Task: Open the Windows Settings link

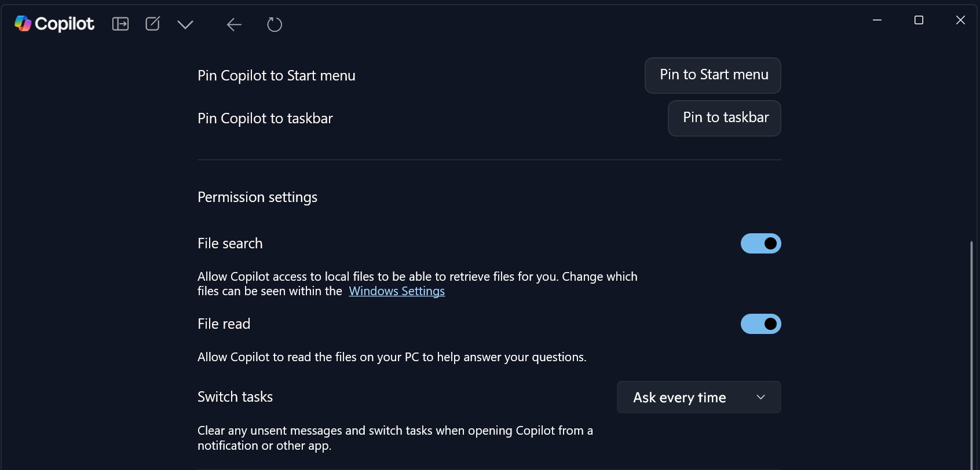Action: point(397,291)
